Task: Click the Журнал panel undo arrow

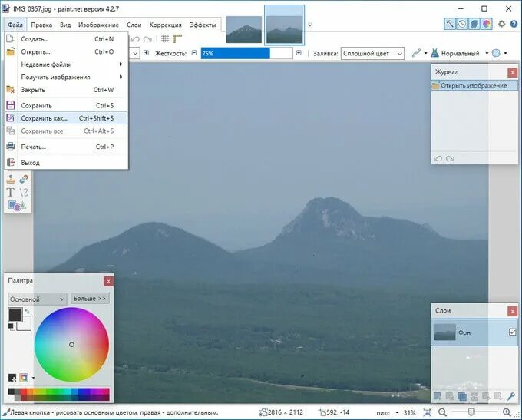Action: [x=438, y=159]
